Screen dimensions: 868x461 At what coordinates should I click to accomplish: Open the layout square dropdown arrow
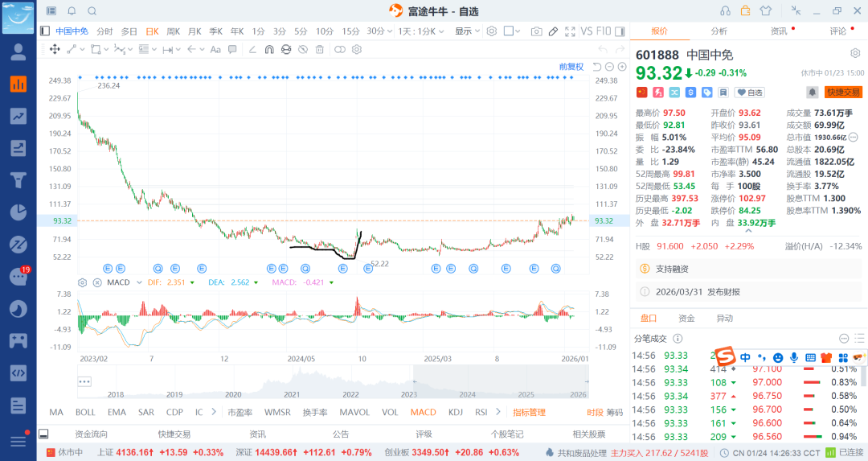[x=518, y=31]
